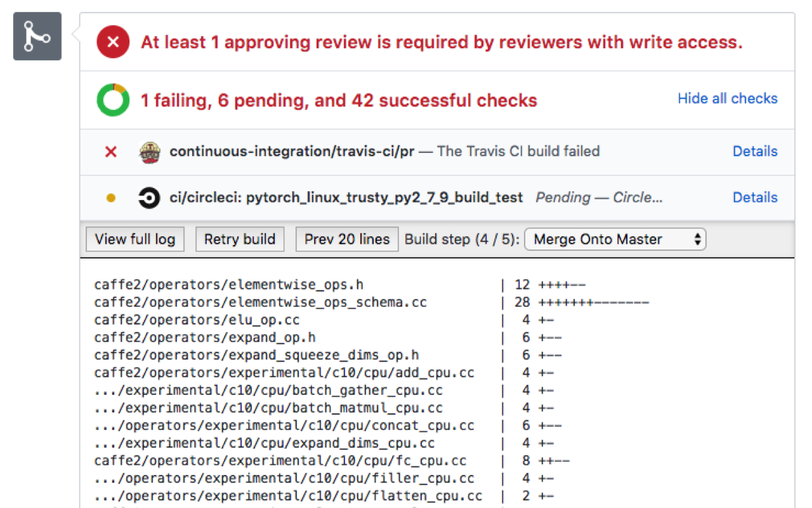Click log line filler_cpu.cc
Viewport: 812px width, 508px height.
[284, 479]
